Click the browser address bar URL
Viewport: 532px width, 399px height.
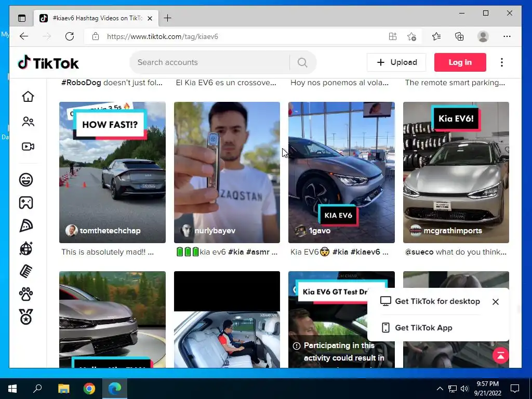click(163, 36)
